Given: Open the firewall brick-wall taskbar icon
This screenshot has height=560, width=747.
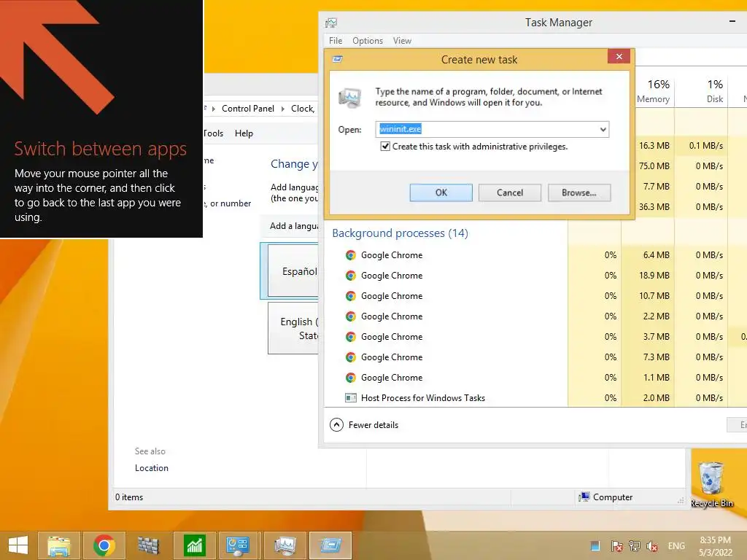Looking at the screenshot, I should pos(148,545).
